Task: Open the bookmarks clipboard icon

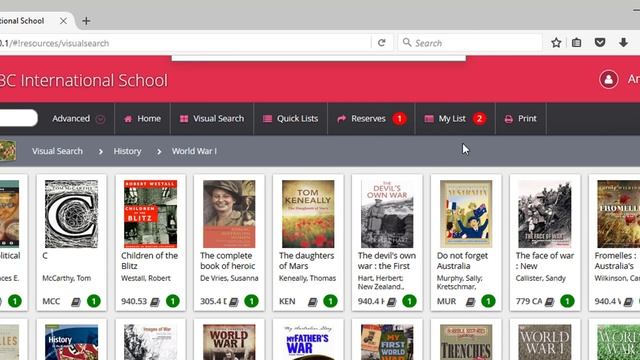Action: [576, 43]
